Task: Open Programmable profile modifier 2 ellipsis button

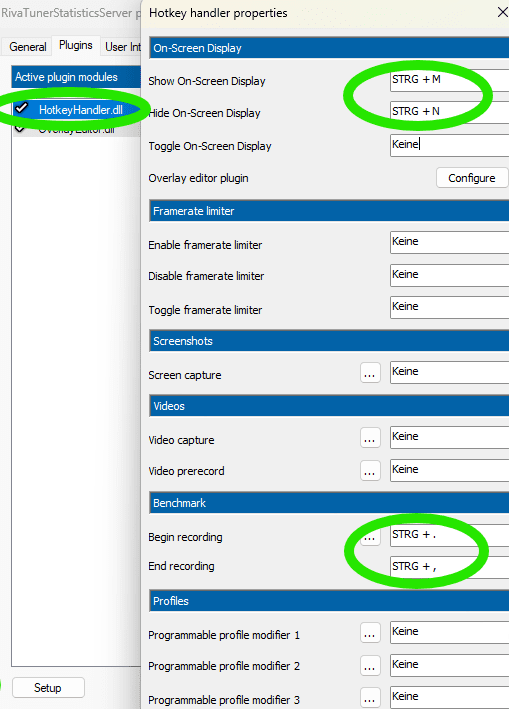Action: [370, 665]
